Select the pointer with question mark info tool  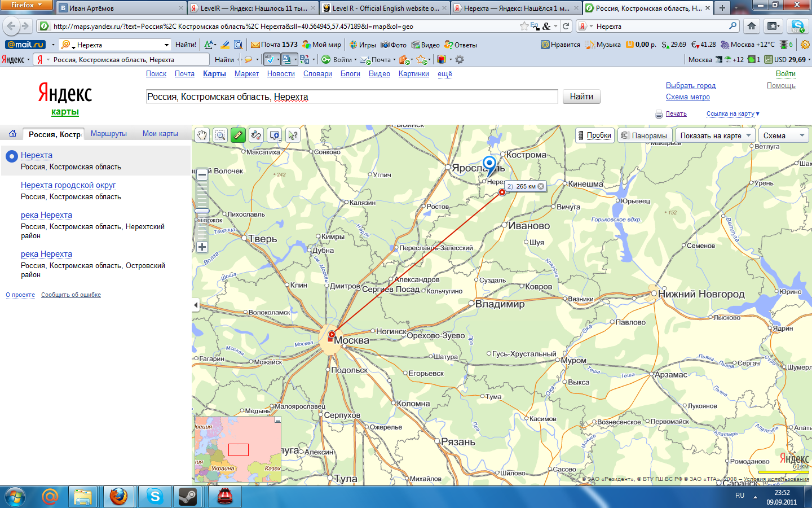pyautogui.click(x=292, y=135)
